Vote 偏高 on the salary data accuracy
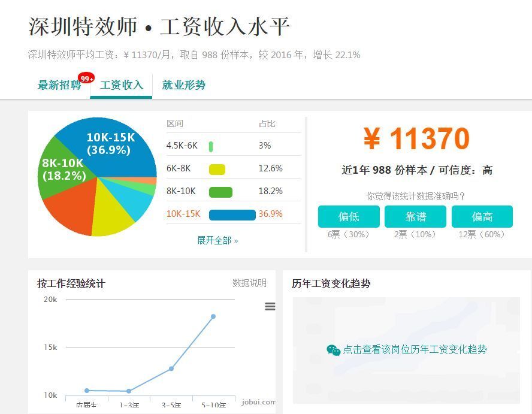Screen dimensions: 532x414 [482, 216]
